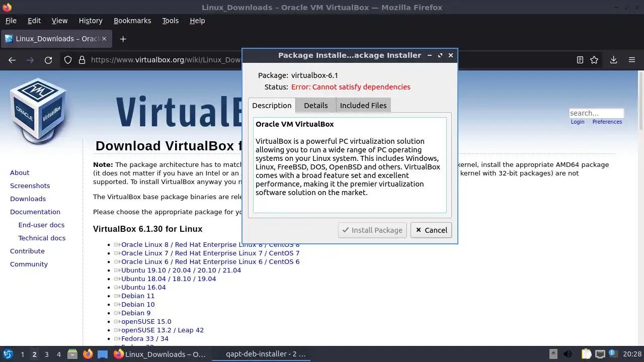This screenshot has height=362, width=644.
Task: Click the website search input field
Action: click(596, 113)
